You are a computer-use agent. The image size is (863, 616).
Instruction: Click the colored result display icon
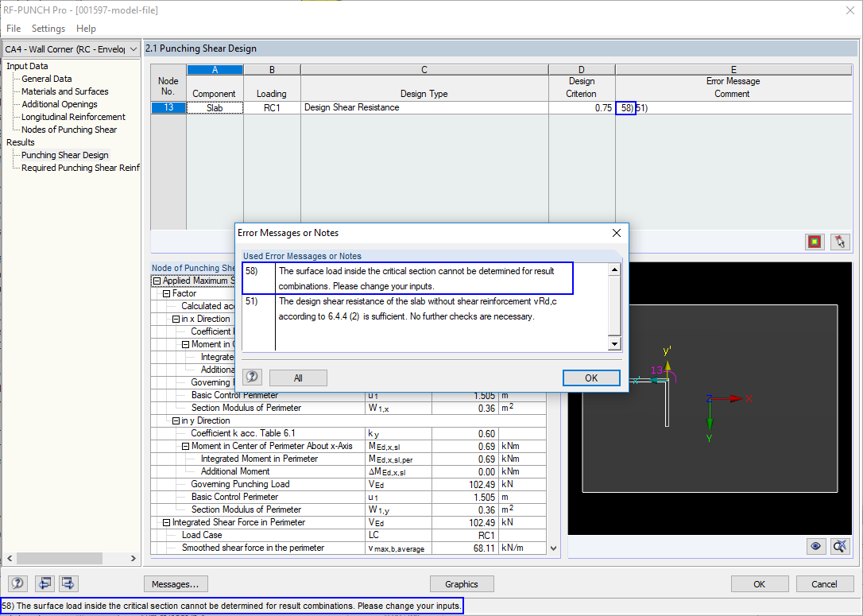[815, 242]
